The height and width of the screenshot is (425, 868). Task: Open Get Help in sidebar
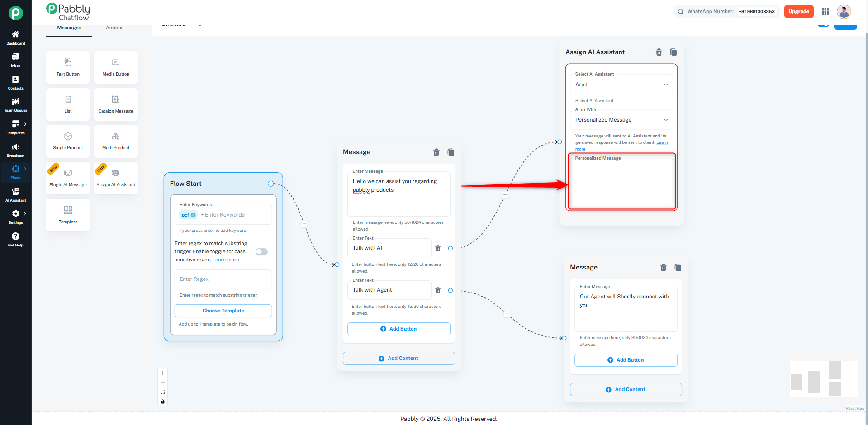pyautogui.click(x=15, y=240)
